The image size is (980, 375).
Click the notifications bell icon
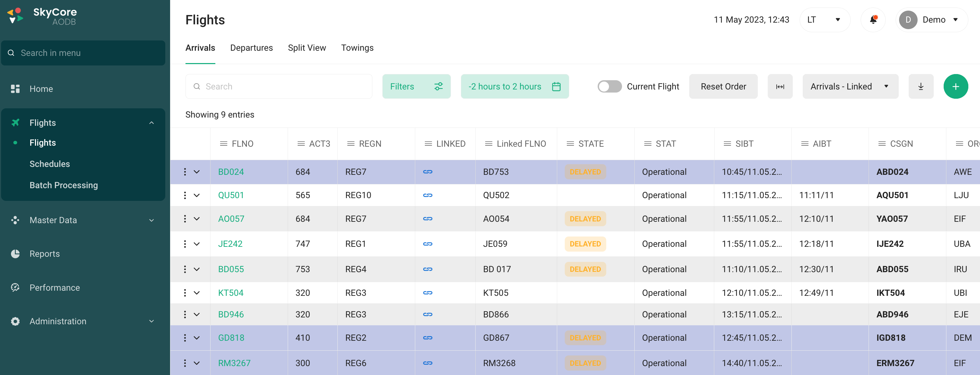tap(873, 20)
